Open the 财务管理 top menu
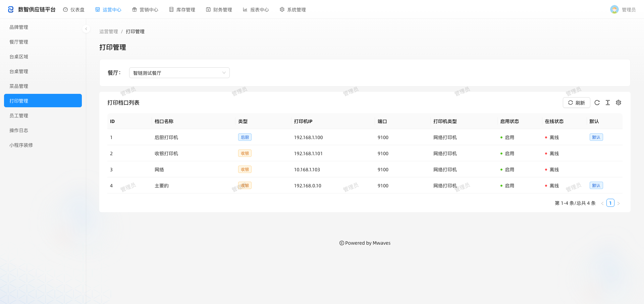The height and width of the screenshot is (304, 644). pyautogui.click(x=219, y=10)
